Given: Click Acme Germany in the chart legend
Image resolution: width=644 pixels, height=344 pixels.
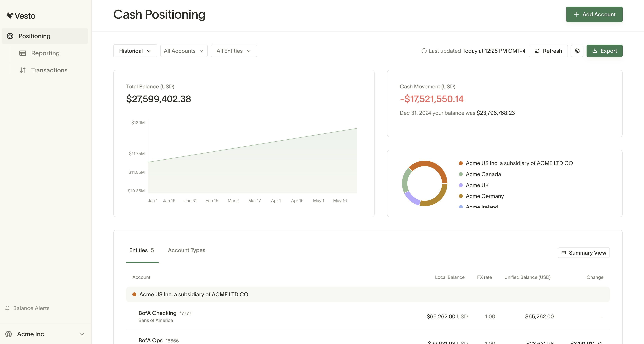Looking at the screenshot, I should tap(484, 196).
